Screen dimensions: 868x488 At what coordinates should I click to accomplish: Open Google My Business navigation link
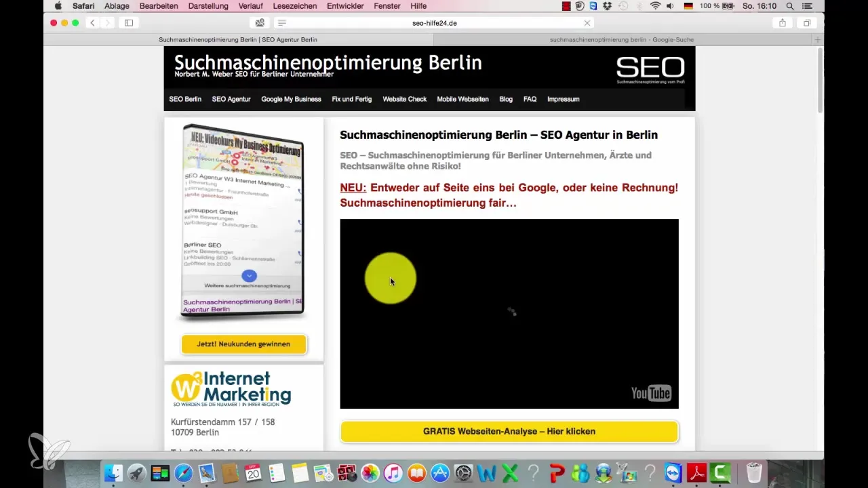pos(291,99)
